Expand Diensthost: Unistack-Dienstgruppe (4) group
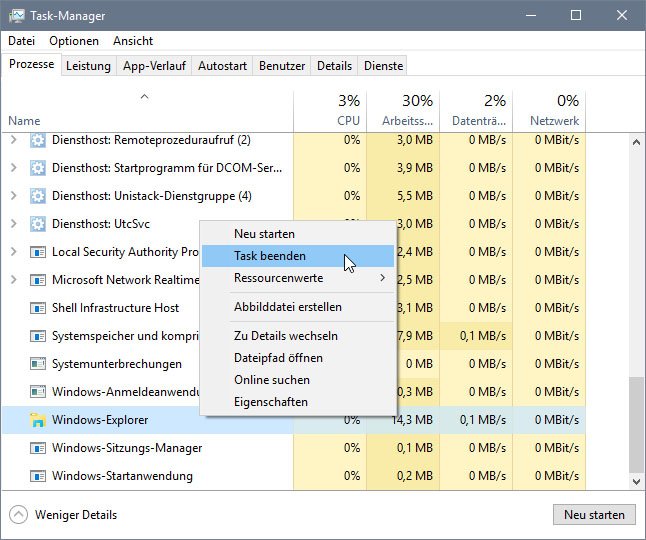The height and width of the screenshot is (540, 646). coord(14,196)
